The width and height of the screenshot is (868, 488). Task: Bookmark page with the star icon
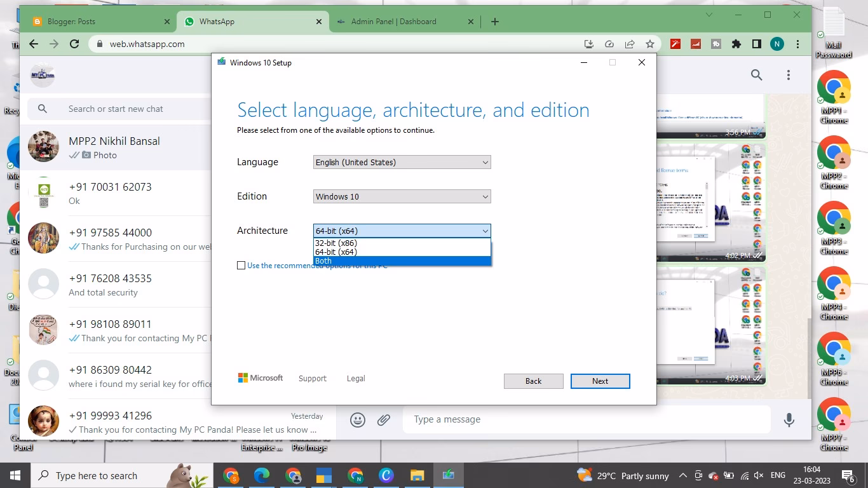click(650, 44)
